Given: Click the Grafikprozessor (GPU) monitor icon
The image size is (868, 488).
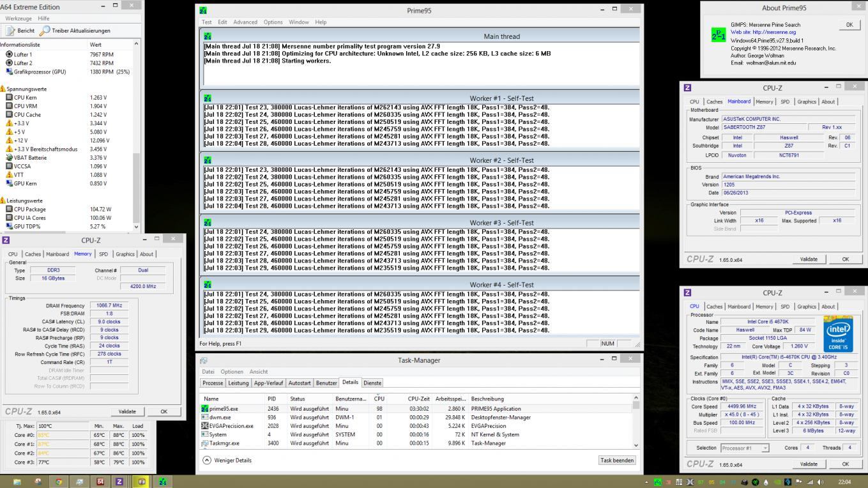Looking at the screenshot, I should (10, 72).
